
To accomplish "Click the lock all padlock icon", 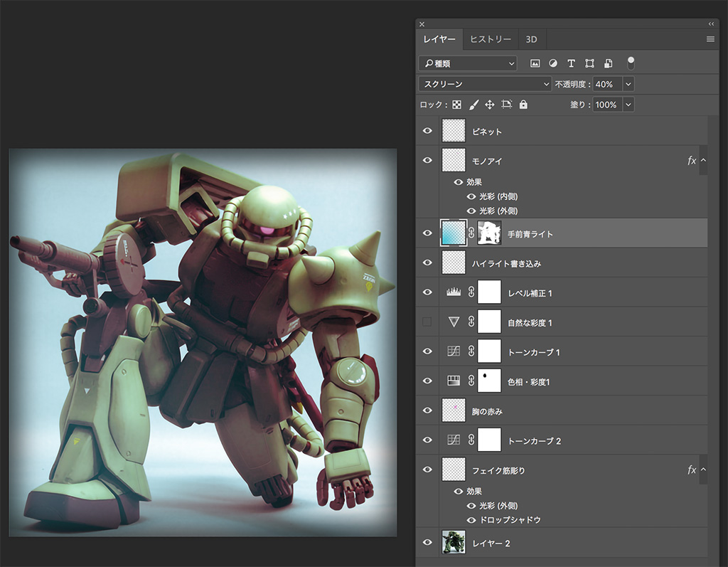I will [523, 105].
